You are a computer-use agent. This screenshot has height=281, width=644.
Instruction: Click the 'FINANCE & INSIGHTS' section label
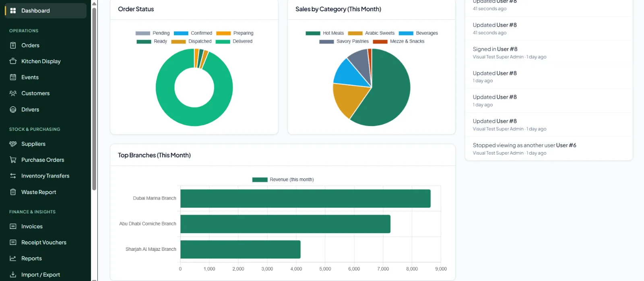pyautogui.click(x=32, y=212)
